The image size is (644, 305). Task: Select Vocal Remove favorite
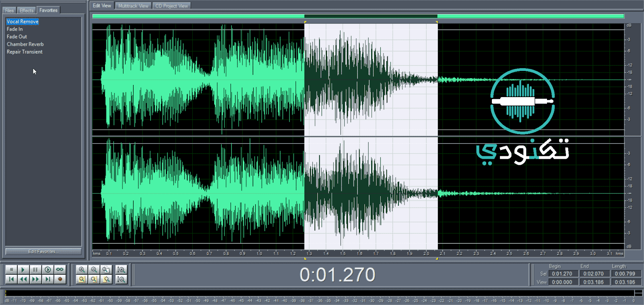[23, 22]
